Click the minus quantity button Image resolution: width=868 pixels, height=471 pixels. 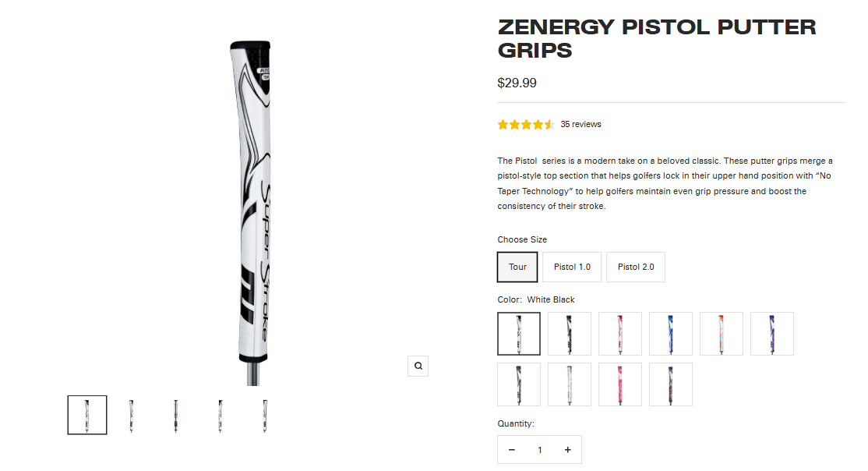point(512,450)
